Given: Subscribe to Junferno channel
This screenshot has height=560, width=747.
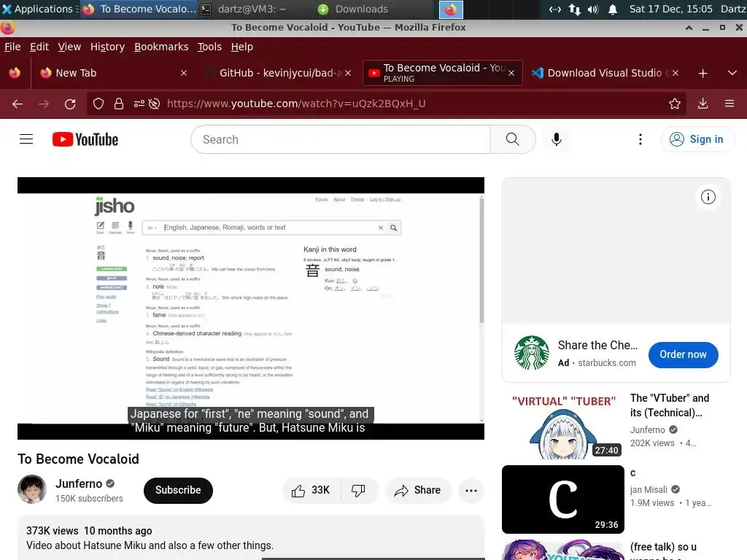Looking at the screenshot, I should tap(178, 490).
